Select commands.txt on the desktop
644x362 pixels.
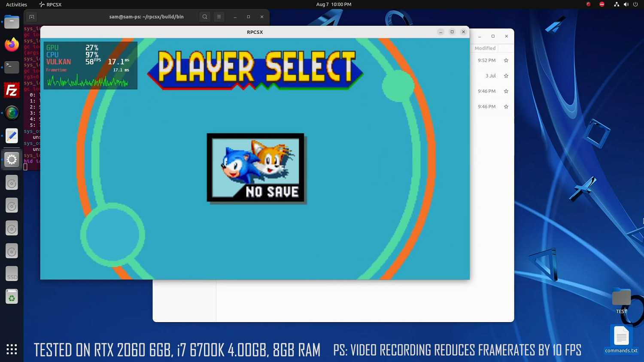(621, 339)
